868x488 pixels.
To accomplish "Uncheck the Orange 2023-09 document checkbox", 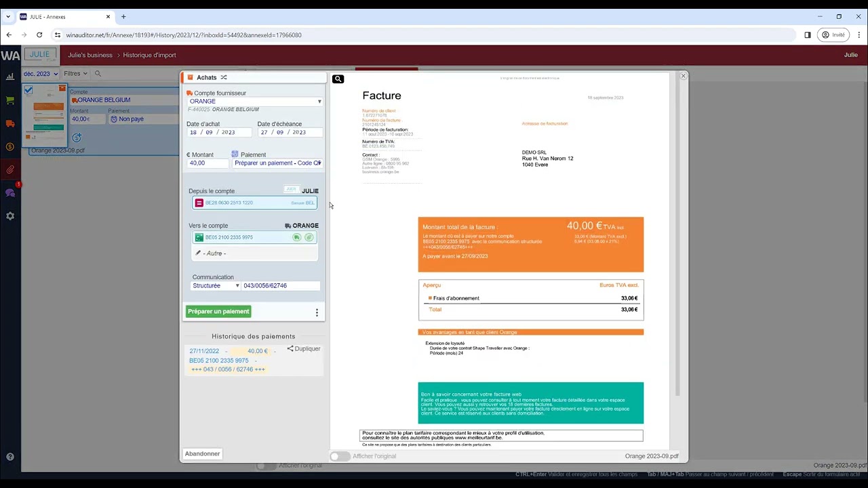I will coord(28,89).
